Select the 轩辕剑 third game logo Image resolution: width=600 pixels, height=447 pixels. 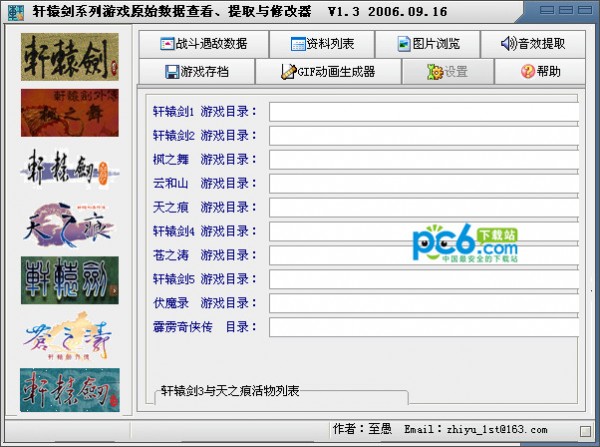tap(70, 168)
